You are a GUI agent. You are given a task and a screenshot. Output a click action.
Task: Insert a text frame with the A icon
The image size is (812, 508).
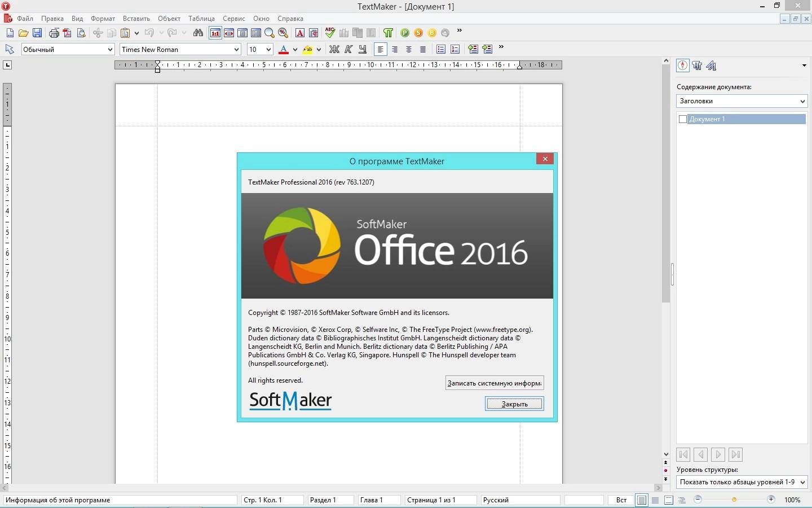pos(300,33)
